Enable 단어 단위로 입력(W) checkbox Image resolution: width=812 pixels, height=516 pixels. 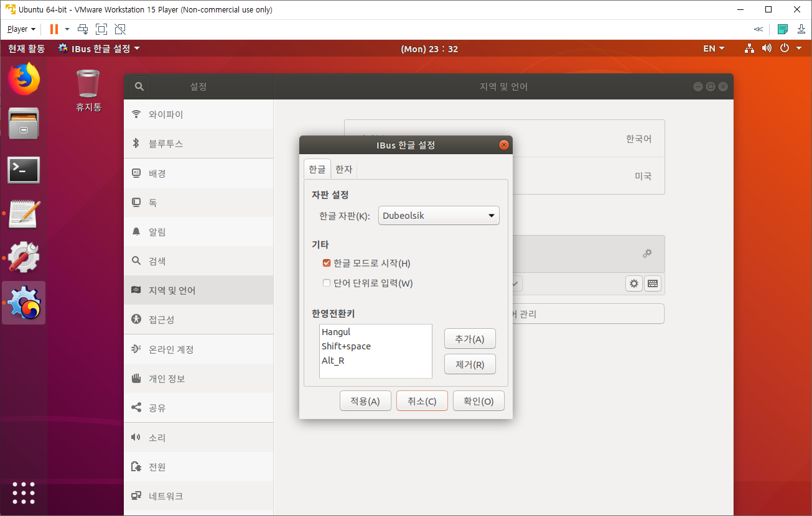327,283
